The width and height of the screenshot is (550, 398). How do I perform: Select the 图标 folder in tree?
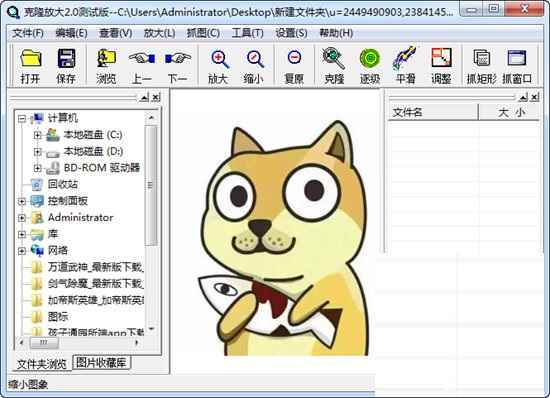(58, 316)
